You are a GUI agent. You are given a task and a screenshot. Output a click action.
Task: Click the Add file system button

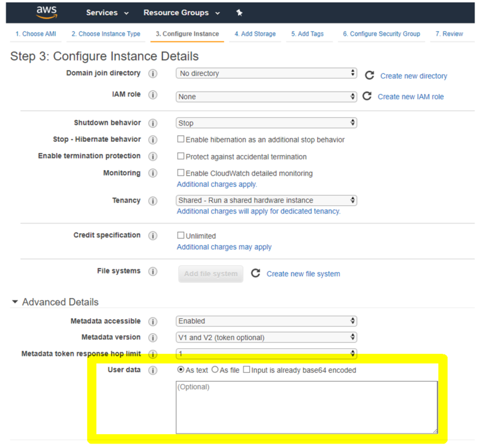click(x=211, y=274)
